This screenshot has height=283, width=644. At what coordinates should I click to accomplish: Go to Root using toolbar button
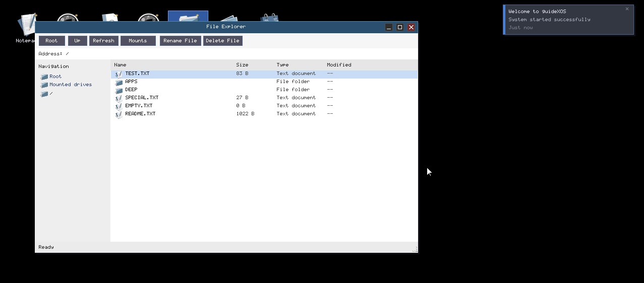coord(51,41)
